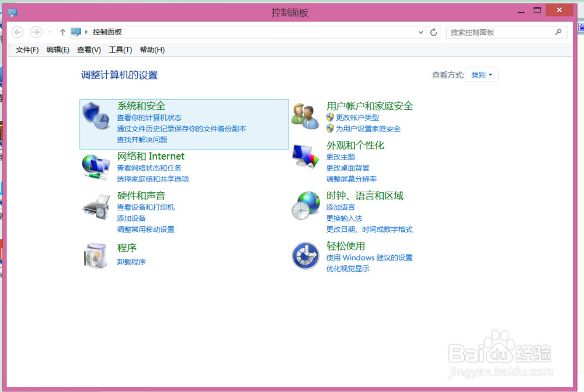Screen dimensions: 584x392
Task: Open the 工具(T) menu
Action: pyautogui.click(x=120, y=50)
